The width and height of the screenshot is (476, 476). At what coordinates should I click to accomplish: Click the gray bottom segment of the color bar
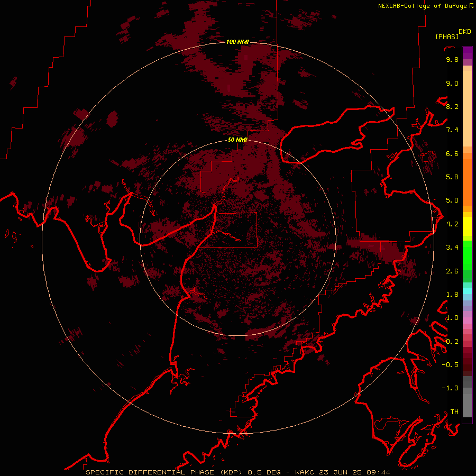pyautogui.click(x=467, y=405)
